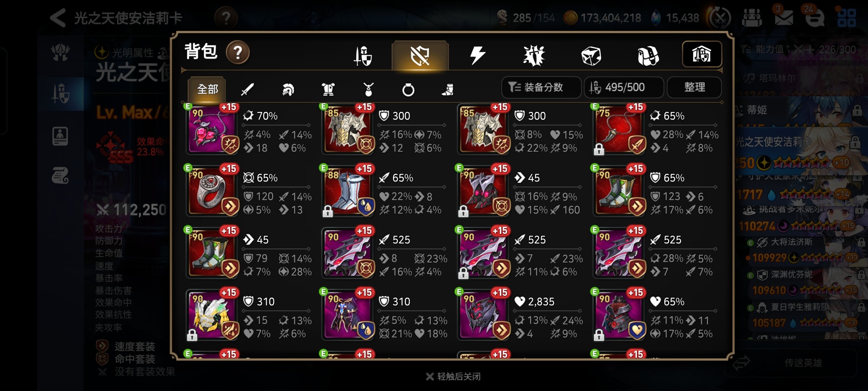This screenshot has height=391, width=868.
Task: Filter gear by the helmet icon
Action: click(x=288, y=89)
